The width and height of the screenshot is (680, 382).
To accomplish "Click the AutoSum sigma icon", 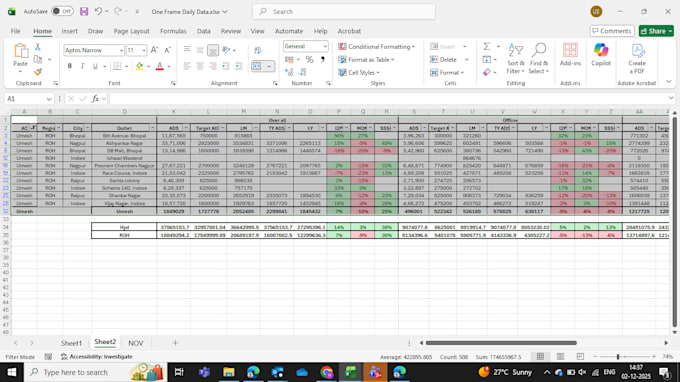I will (x=487, y=46).
